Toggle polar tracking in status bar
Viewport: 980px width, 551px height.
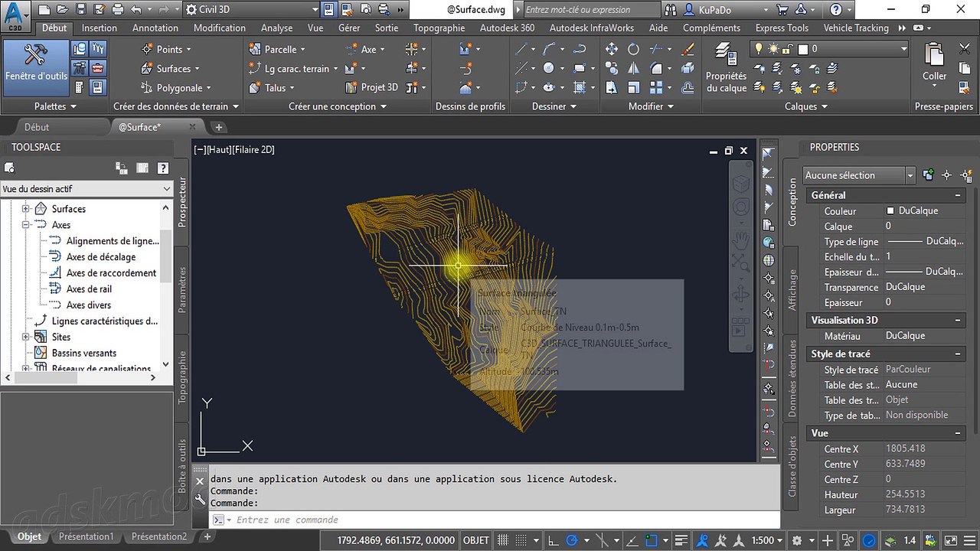pos(572,540)
